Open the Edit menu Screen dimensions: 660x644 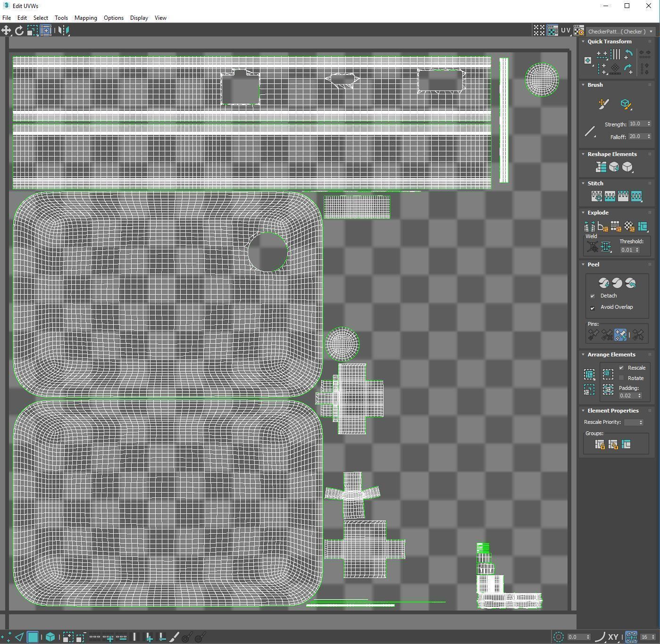(22, 18)
